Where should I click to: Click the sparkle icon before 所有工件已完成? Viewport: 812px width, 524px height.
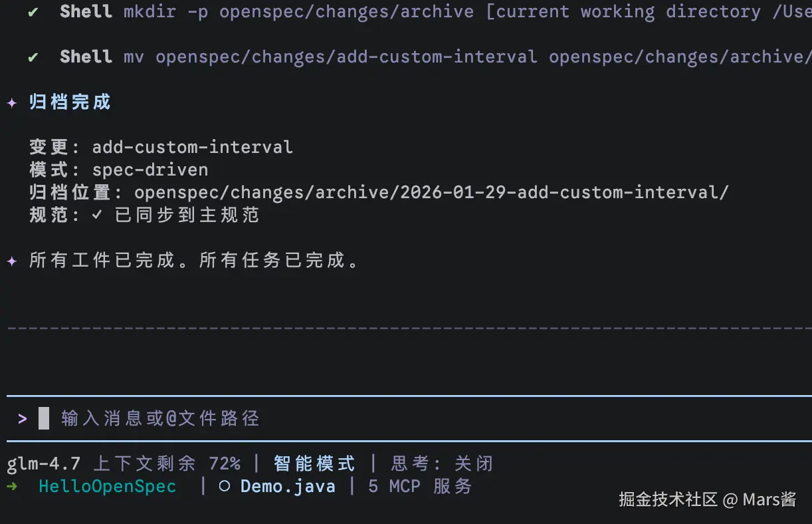click(12, 261)
